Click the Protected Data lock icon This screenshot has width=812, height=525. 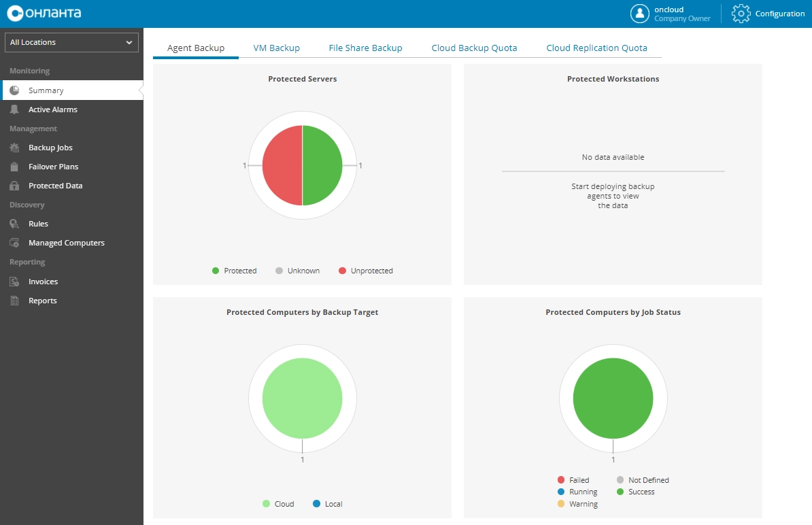click(14, 186)
